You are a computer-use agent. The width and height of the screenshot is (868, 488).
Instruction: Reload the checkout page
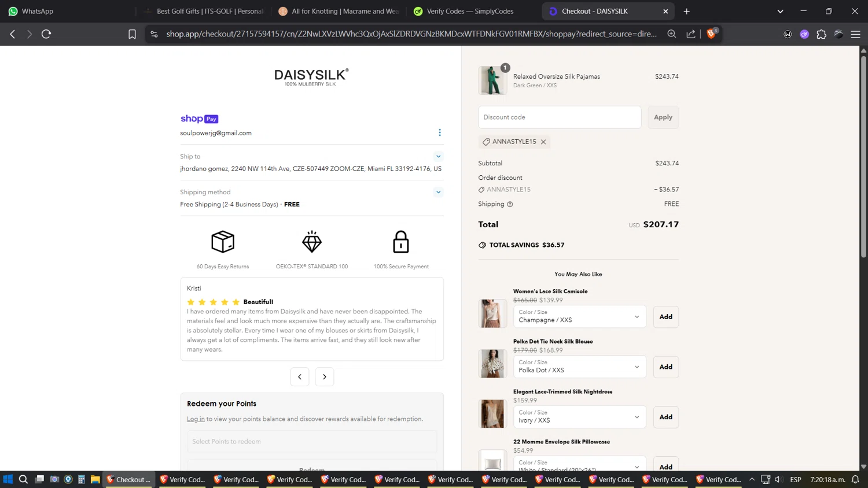tap(46, 34)
